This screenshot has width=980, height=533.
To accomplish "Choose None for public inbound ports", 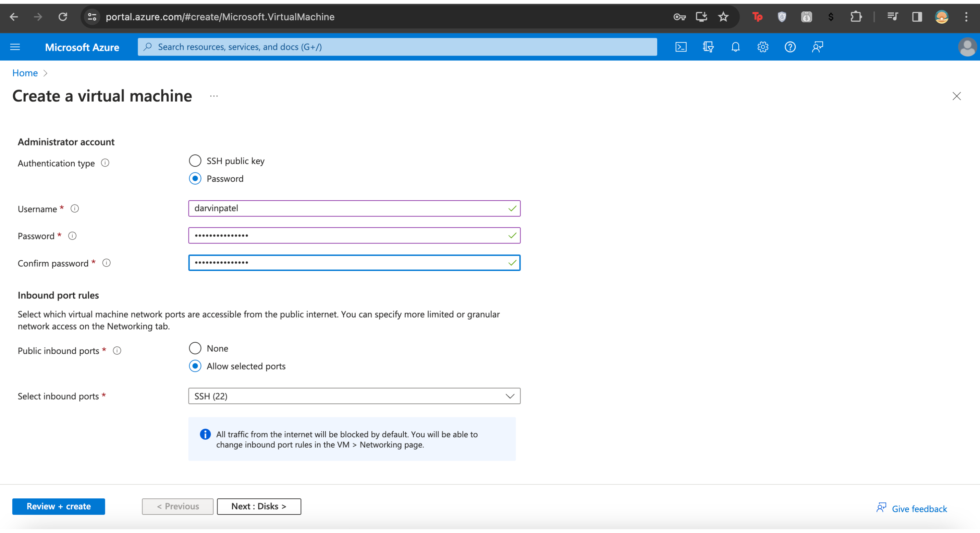I will click(195, 348).
